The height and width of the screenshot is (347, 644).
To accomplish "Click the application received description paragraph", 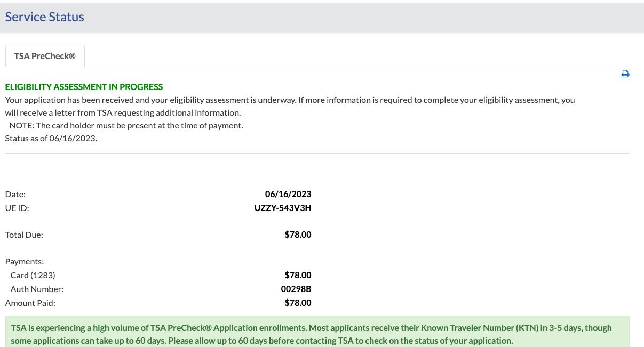I will (290, 106).
